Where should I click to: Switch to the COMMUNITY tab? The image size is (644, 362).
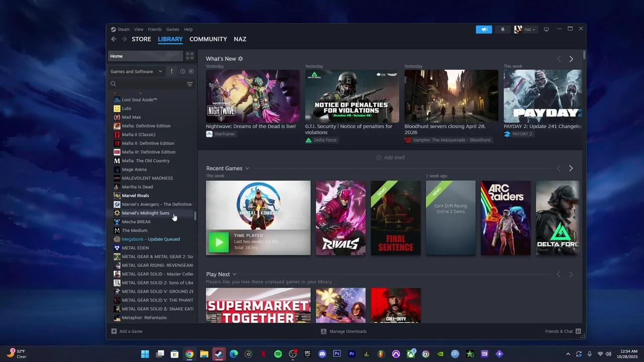pyautogui.click(x=208, y=39)
